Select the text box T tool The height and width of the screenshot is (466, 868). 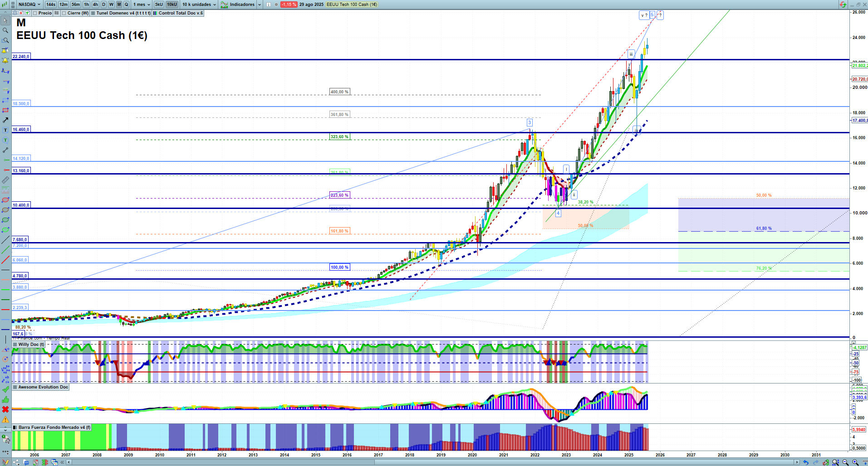pyautogui.click(x=5, y=130)
